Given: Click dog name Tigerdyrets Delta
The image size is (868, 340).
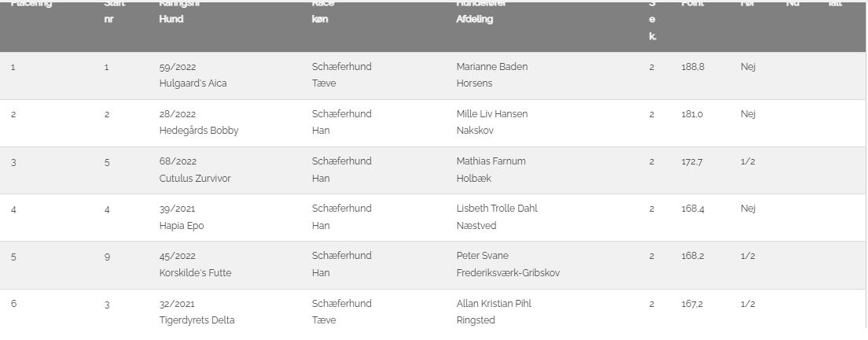Looking at the screenshot, I should [x=197, y=320].
